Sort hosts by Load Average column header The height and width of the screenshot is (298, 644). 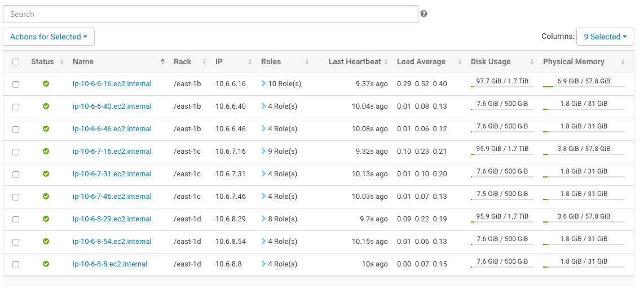pyautogui.click(x=421, y=62)
